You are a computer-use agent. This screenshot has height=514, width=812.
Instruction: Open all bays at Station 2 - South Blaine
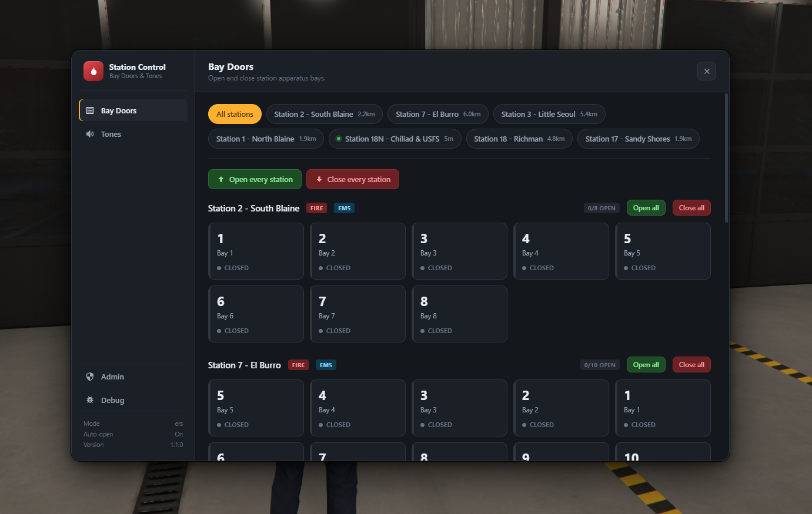(x=646, y=208)
